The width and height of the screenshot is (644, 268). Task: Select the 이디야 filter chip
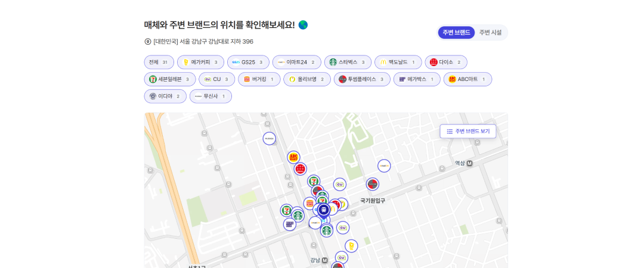tap(165, 96)
